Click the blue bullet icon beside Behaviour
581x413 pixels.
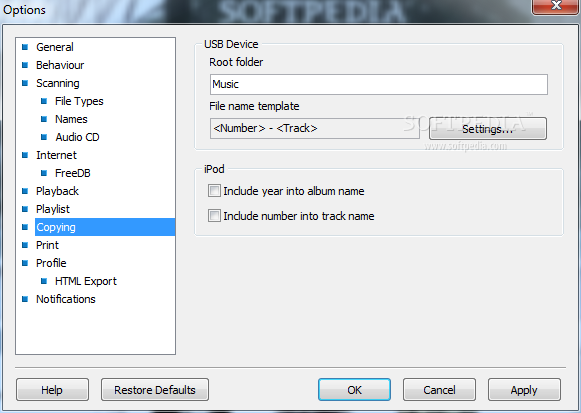tap(25, 65)
